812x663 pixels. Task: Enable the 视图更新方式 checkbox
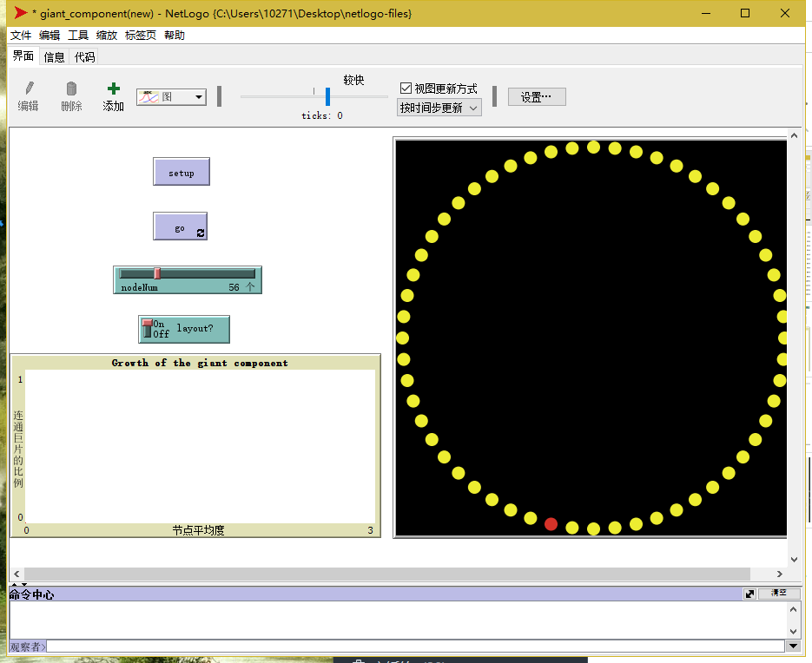click(x=404, y=87)
